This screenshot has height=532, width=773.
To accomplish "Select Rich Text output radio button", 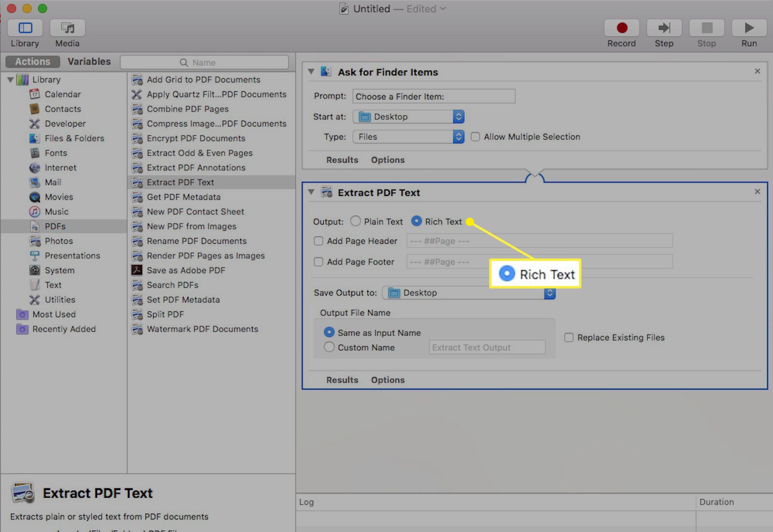I will 416,221.
